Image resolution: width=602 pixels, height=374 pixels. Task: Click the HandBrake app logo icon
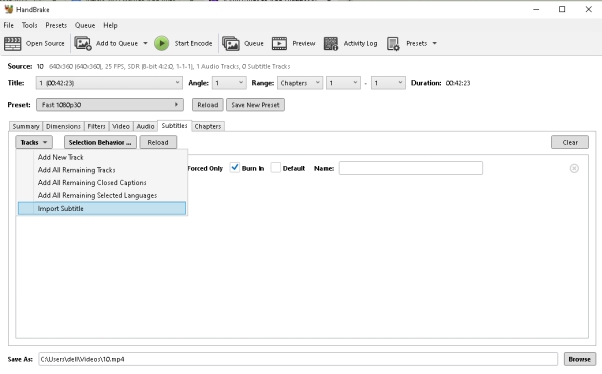click(x=8, y=9)
